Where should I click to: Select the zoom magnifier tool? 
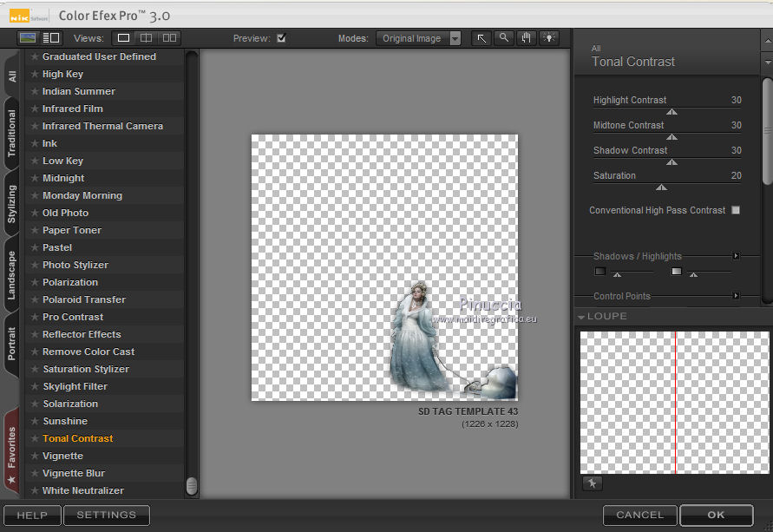pyautogui.click(x=504, y=38)
